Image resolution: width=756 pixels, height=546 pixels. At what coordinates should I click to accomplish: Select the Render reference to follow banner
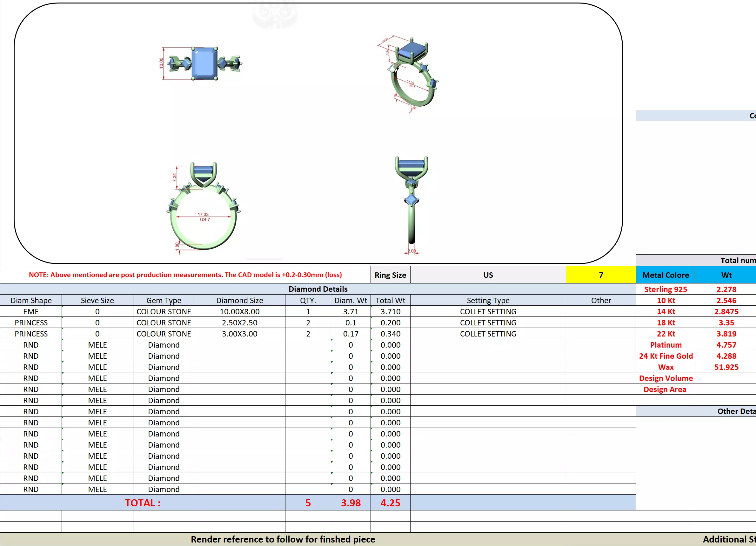coord(283,539)
